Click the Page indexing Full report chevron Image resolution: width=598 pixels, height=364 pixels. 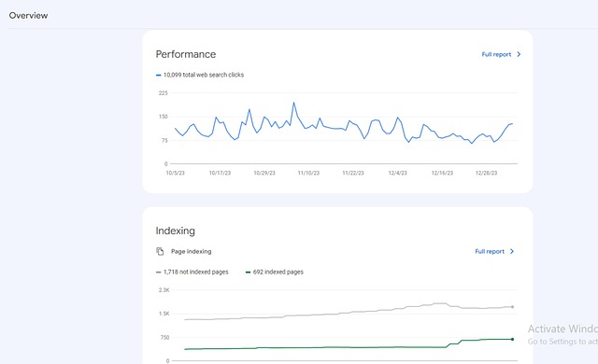point(512,251)
